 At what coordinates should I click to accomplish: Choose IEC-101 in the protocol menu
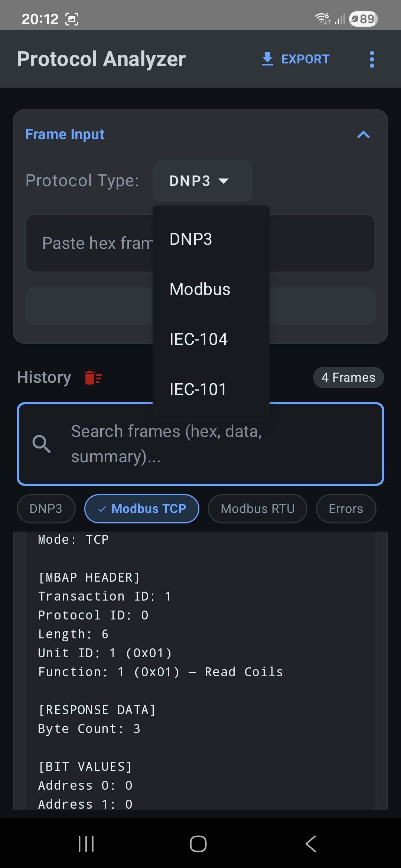pos(198,389)
